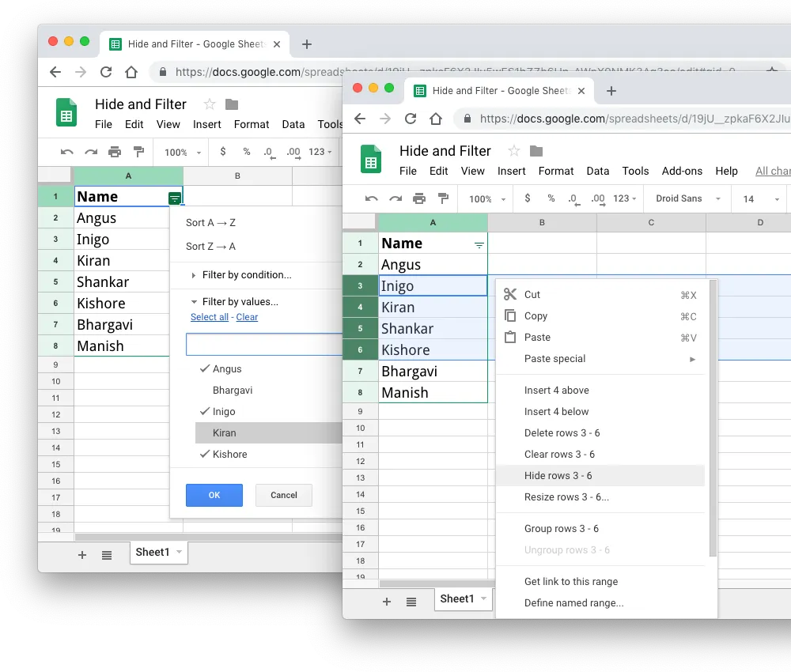Open the Data menu
Image resolution: width=791 pixels, height=672 pixels.
click(x=598, y=171)
